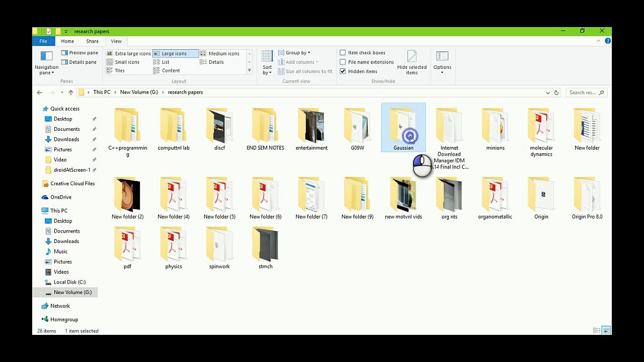
Task: Go up one folder level
Action: pyautogui.click(x=71, y=93)
